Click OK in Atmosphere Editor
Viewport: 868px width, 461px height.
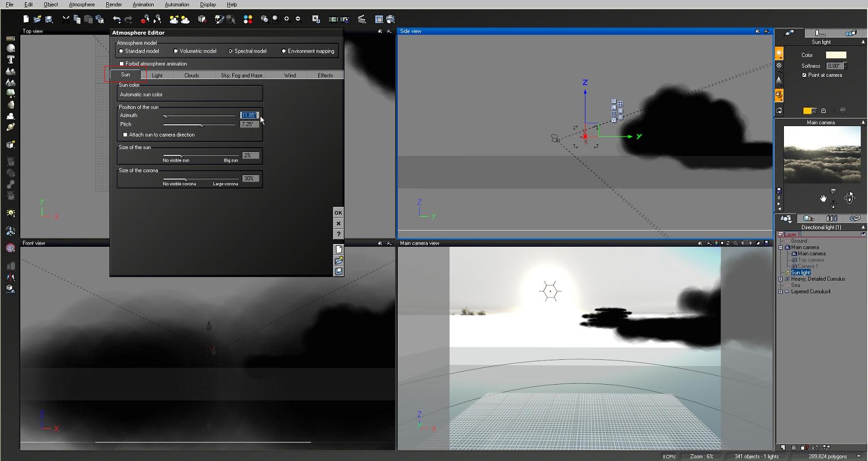[x=338, y=213]
